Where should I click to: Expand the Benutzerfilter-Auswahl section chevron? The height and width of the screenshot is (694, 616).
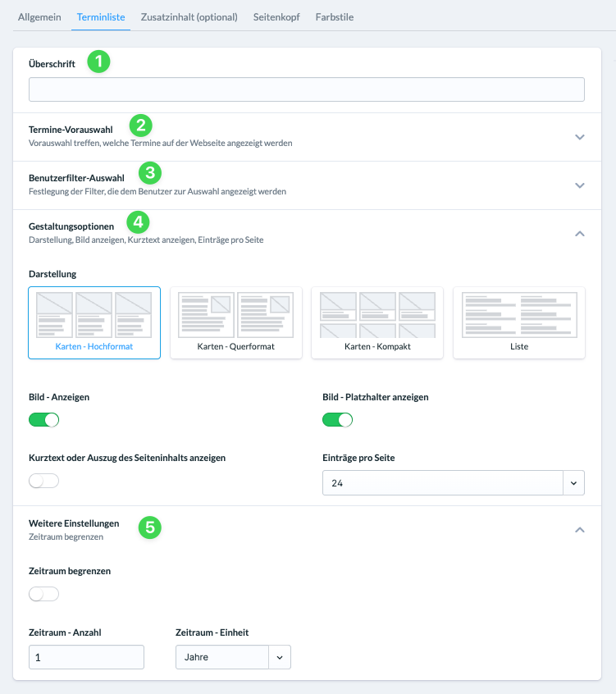(x=580, y=185)
